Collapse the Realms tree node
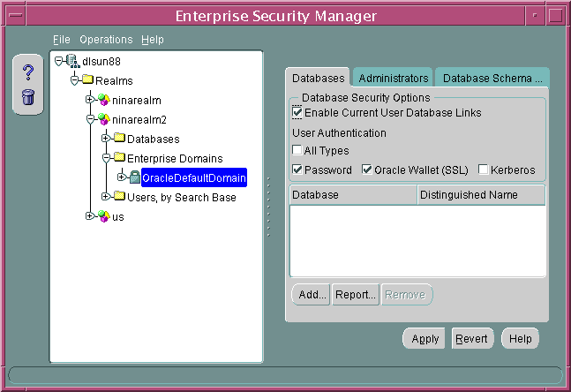Image resolution: width=571 pixels, height=392 pixels. (74, 80)
